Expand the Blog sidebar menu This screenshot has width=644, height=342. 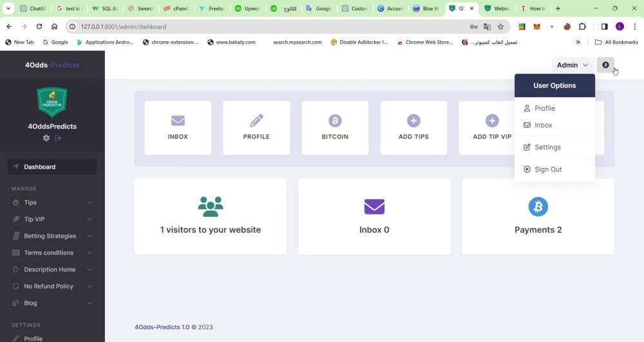pos(52,303)
